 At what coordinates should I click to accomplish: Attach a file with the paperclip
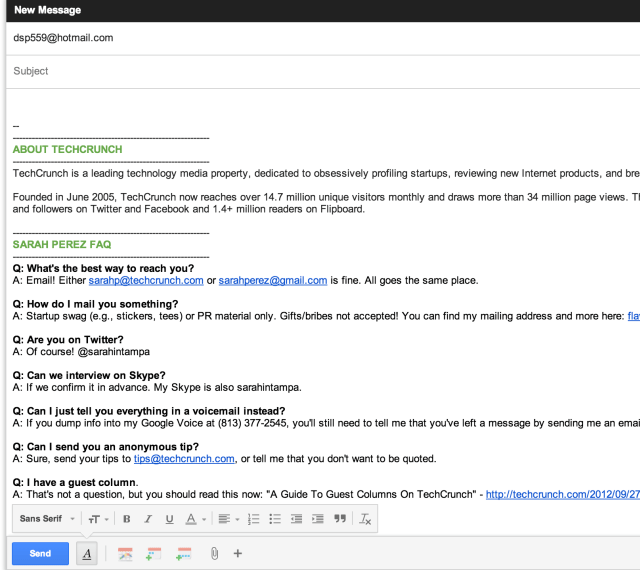point(214,553)
